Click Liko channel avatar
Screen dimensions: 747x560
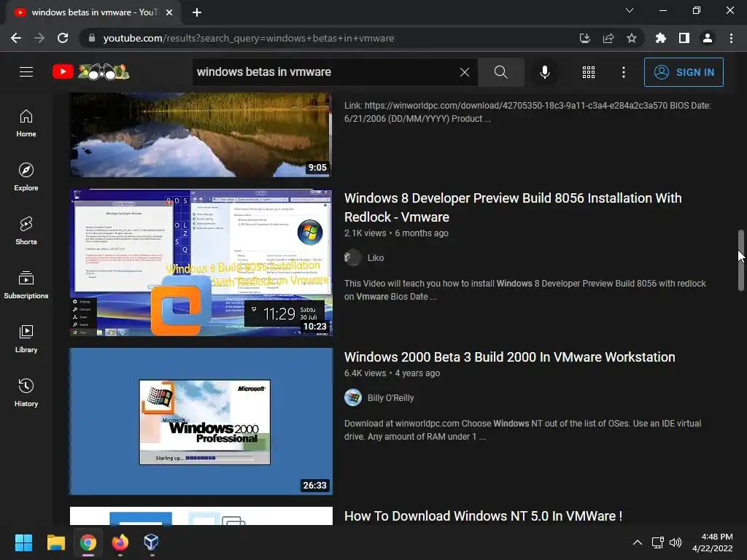pyautogui.click(x=352, y=257)
